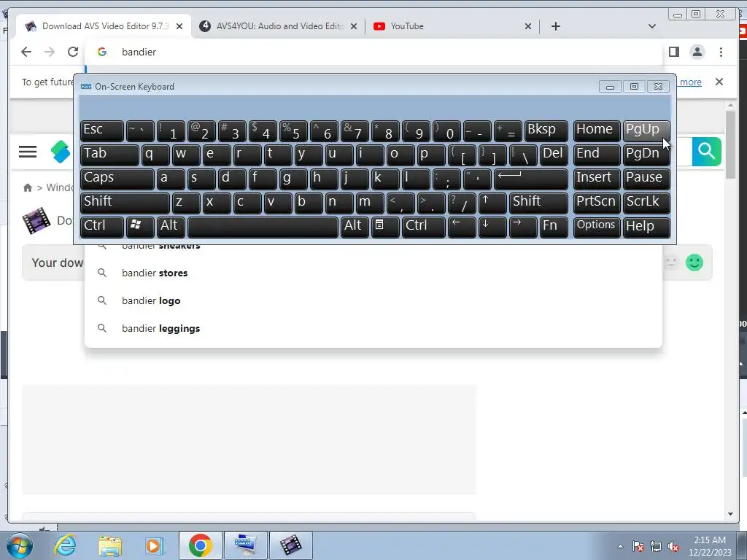Image resolution: width=747 pixels, height=560 pixels.
Task: Switch to AVS4YOU Audio and Video tab
Action: pyautogui.click(x=279, y=26)
